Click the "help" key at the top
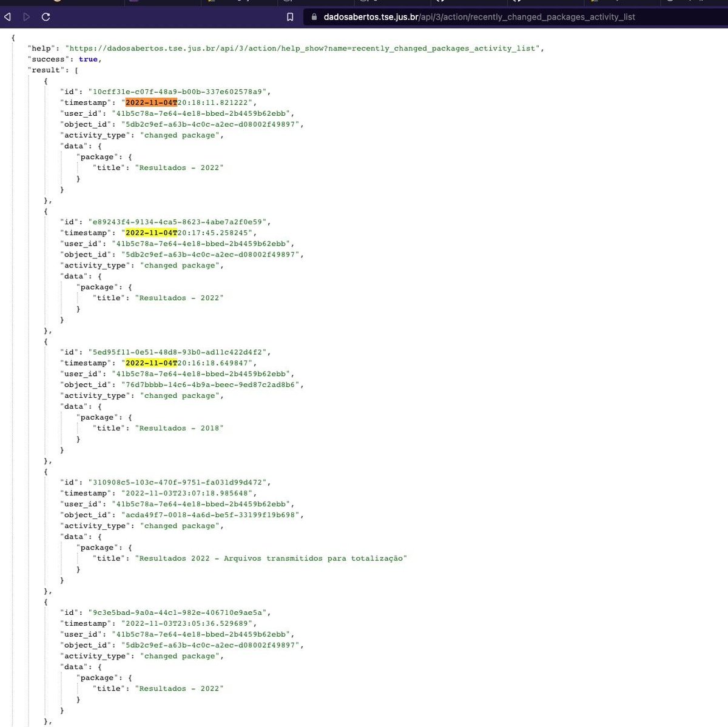 point(42,49)
